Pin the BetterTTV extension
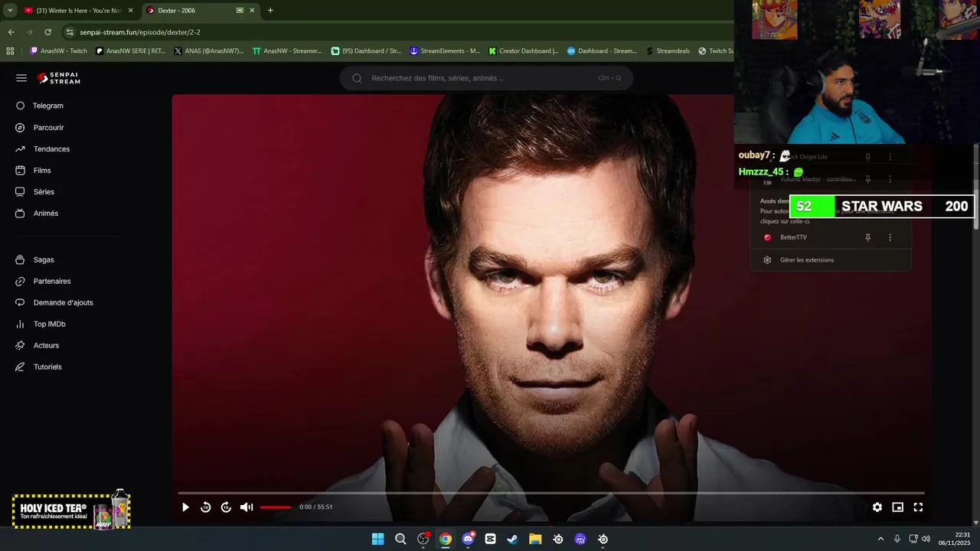 click(867, 237)
